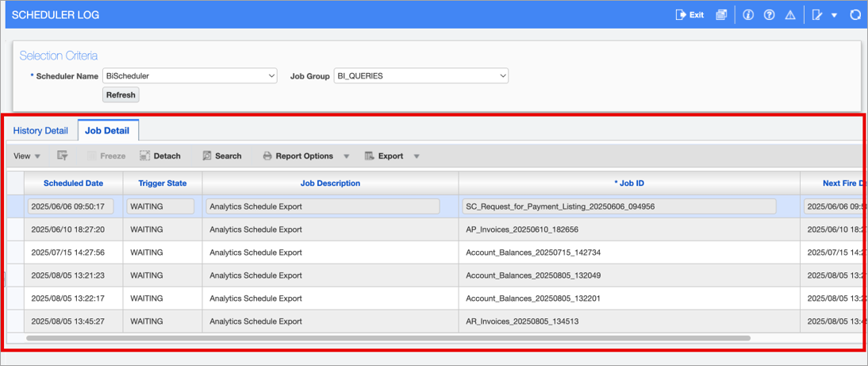The width and height of the screenshot is (868, 366).
Task: Click the date 2025/08/05 13:22:17
Action: pyautogui.click(x=68, y=299)
